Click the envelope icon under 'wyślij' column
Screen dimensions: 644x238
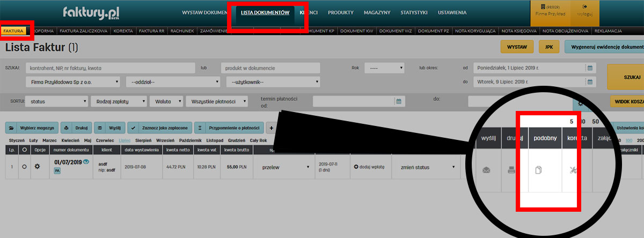tap(486, 170)
